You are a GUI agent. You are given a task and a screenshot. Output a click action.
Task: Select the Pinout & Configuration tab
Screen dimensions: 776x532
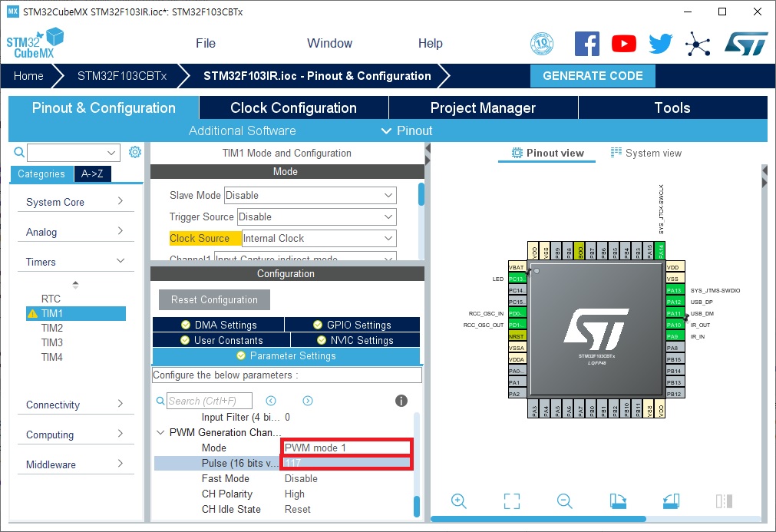(x=104, y=108)
